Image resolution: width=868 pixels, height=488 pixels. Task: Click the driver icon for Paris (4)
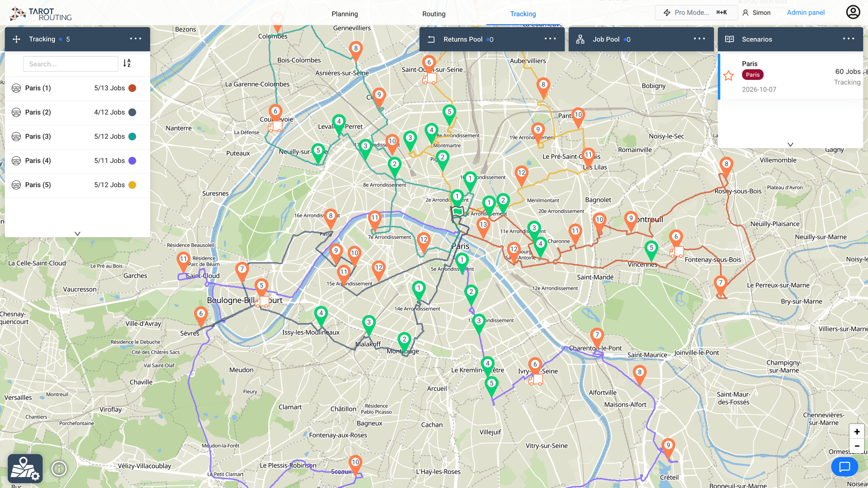click(16, 161)
